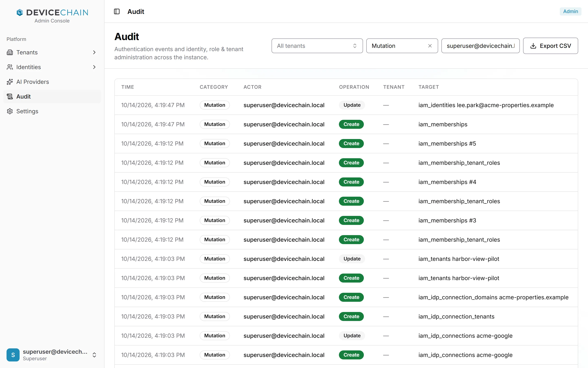This screenshot has width=588, height=368.
Task: Click the TENANT column header
Action: [394, 87]
